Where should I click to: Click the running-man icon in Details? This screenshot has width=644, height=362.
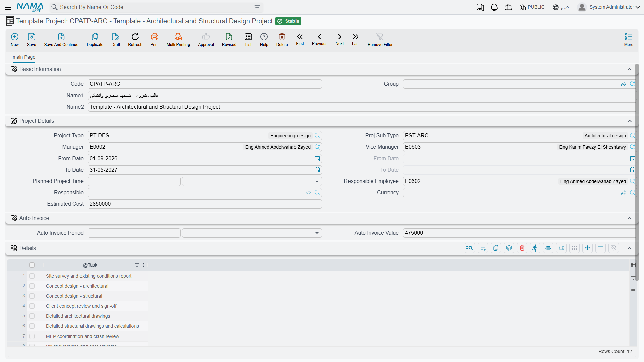point(535,248)
